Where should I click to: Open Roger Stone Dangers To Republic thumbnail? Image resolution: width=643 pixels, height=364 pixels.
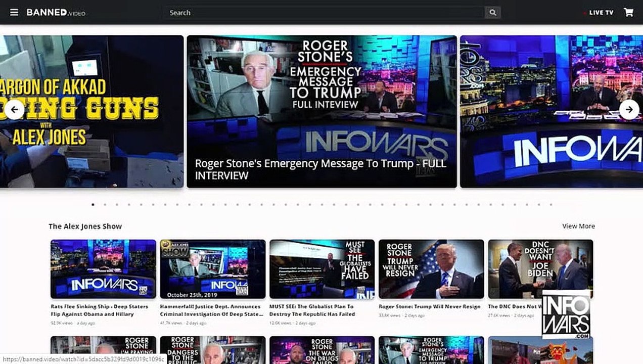213,350
